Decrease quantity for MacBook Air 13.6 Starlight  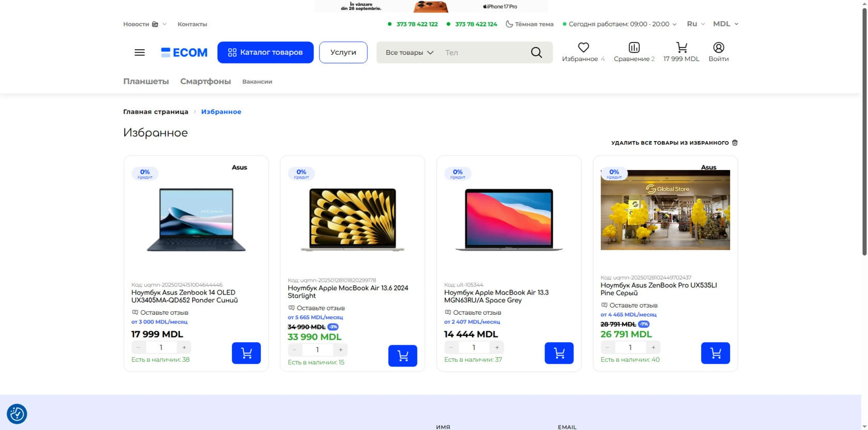(295, 350)
